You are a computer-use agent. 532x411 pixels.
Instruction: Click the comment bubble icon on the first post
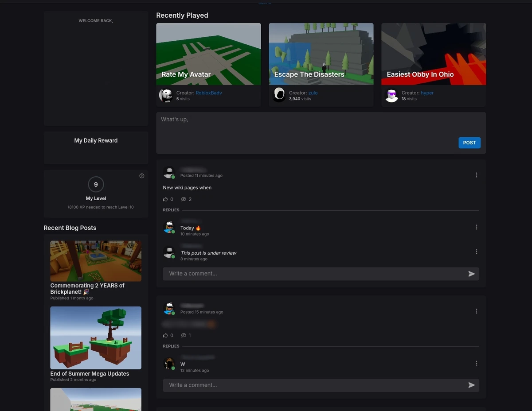pos(184,199)
